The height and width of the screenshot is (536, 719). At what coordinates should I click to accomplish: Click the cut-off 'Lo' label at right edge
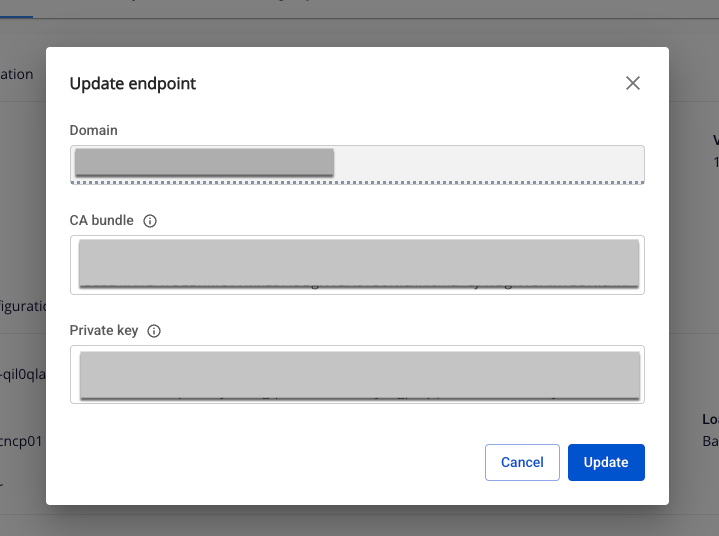coord(710,420)
